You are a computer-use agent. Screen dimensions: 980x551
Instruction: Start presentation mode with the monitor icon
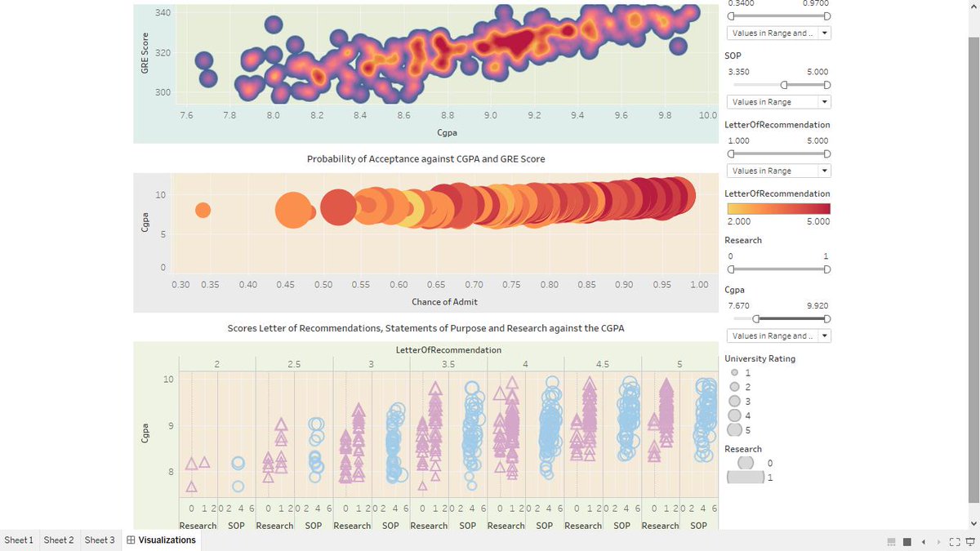[x=971, y=542]
